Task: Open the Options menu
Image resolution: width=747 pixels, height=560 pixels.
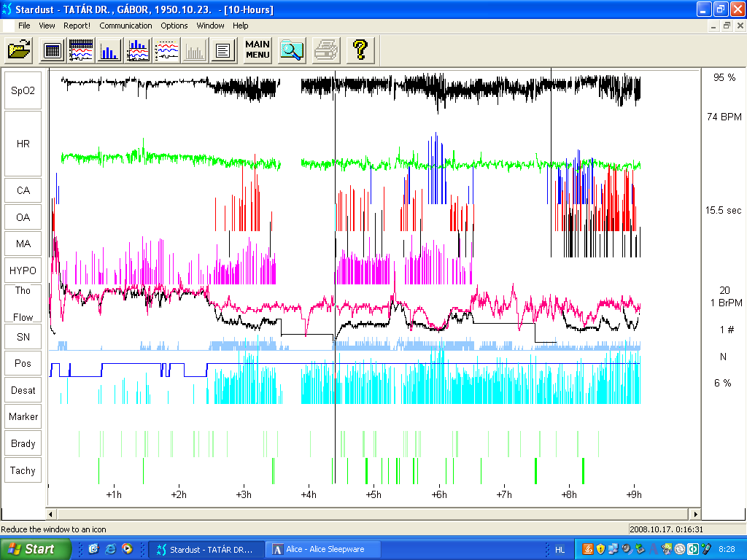Action: 174,26
